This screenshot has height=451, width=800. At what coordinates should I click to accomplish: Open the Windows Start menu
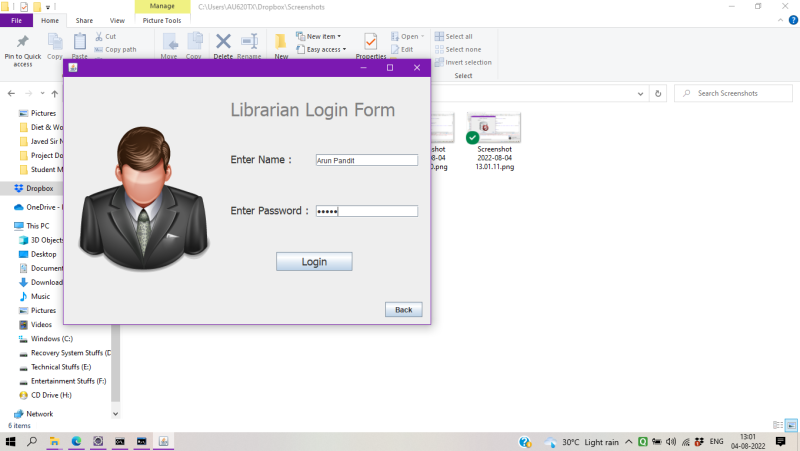click(10, 441)
